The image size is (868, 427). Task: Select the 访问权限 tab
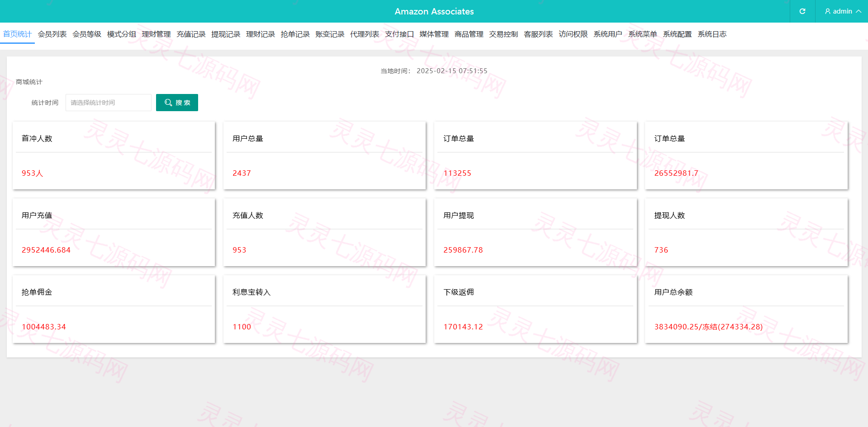573,34
